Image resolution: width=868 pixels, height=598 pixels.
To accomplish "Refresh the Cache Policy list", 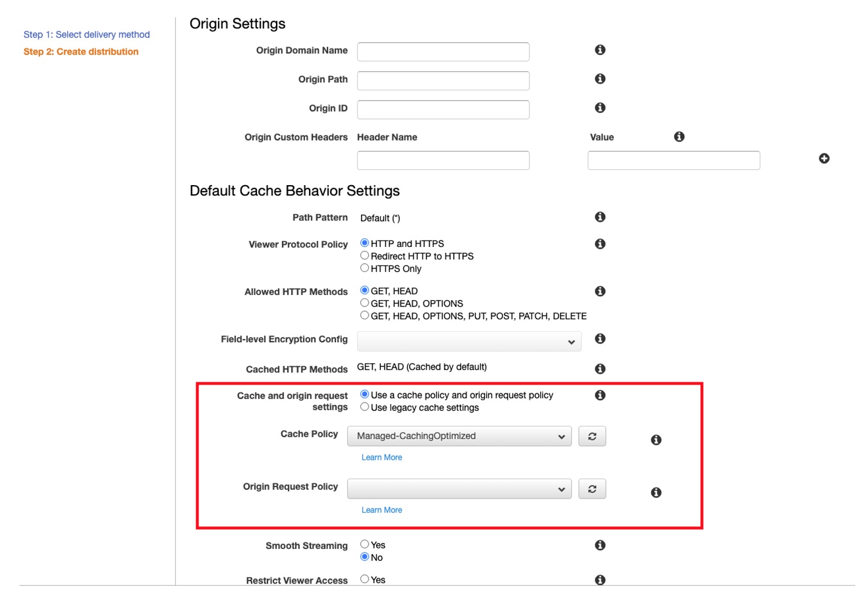I will 592,437.
